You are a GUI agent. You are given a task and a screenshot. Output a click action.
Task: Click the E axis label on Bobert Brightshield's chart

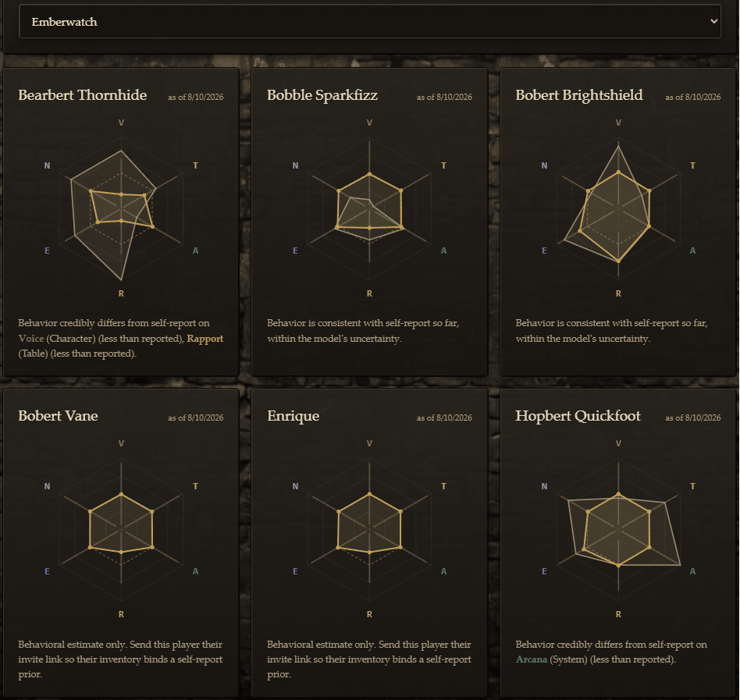[x=544, y=251]
